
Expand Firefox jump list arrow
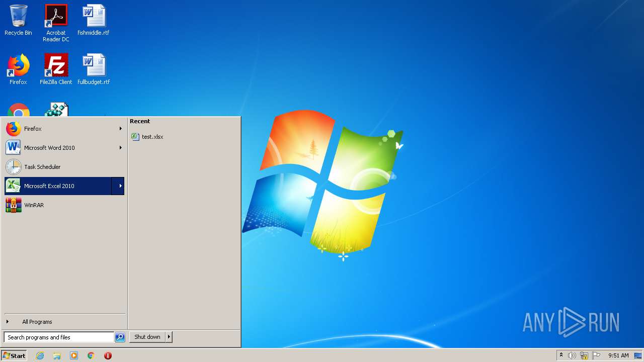[x=120, y=129]
